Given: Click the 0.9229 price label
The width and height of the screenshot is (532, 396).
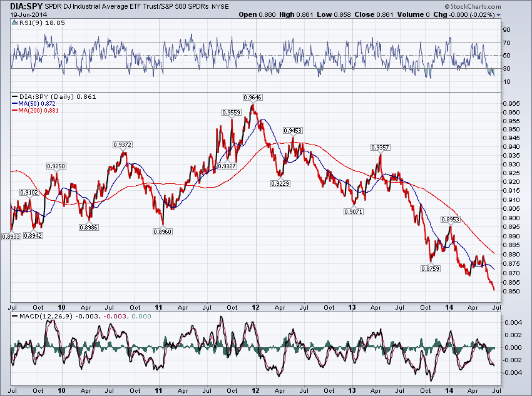Looking at the screenshot, I should pos(280,183).
